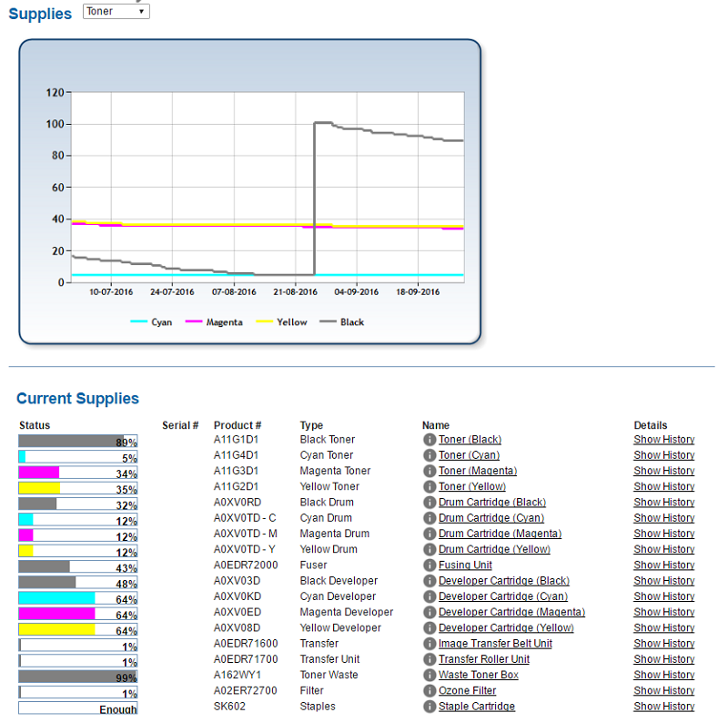Image resolution: width=728 pixels, height=723 pixels.
Task: Open the Image Transfer Belt Unit link
Action: pyautogui.click(x=495, y=644)
